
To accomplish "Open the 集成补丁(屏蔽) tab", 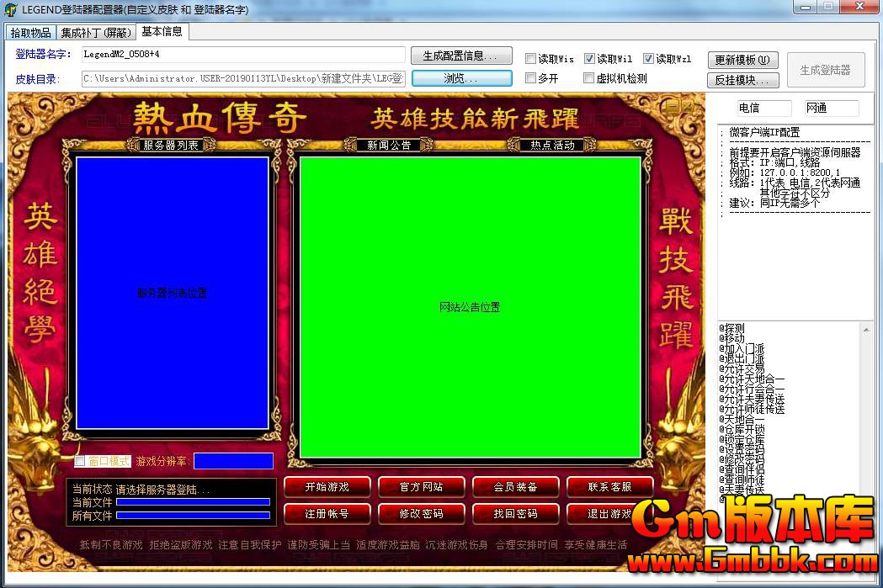I will tap(96, 33).
